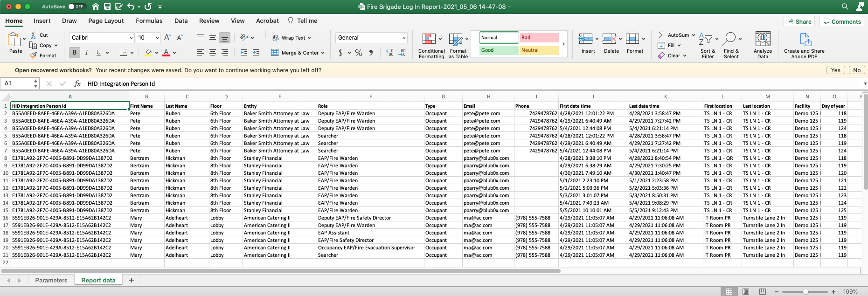Open the Calibri font name dropdown
This screenshot has height=296, width=868.
click(x=131, y=38)
